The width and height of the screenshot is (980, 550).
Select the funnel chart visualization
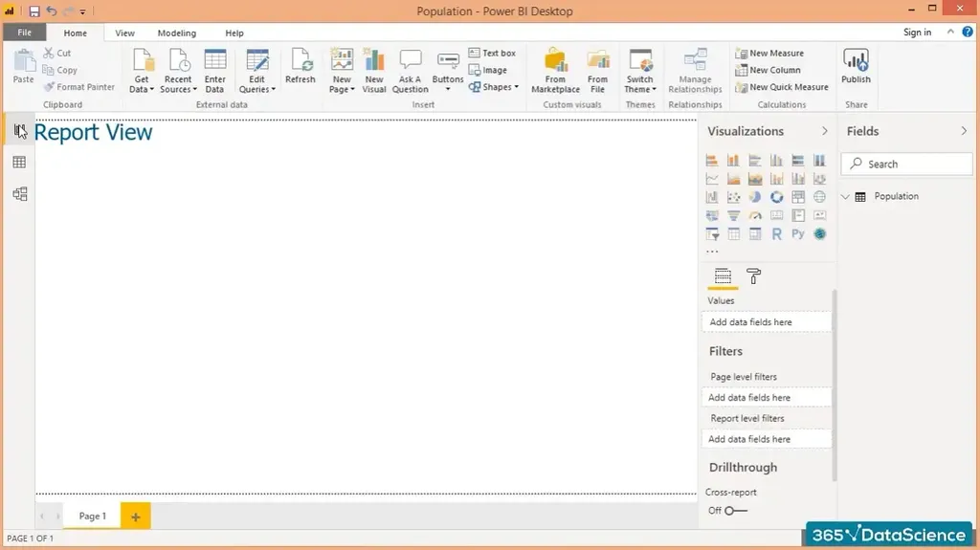pyautogui.click(x=733, y=215)
